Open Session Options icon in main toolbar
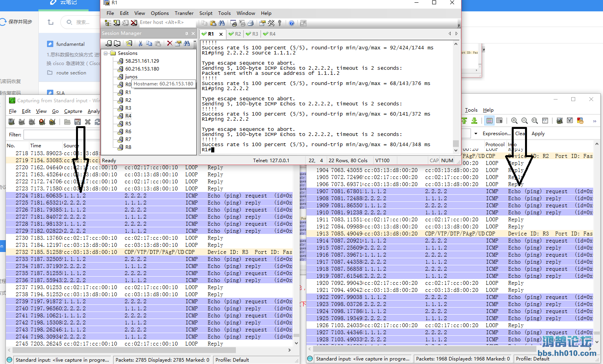This screenshot has width=603, height=364. coord(263,23)
